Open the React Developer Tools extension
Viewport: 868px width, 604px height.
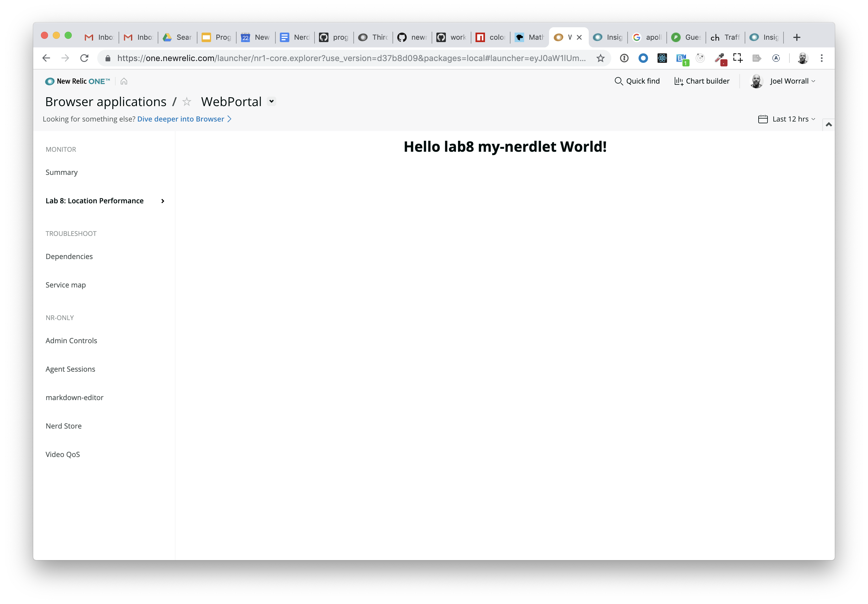662,58
